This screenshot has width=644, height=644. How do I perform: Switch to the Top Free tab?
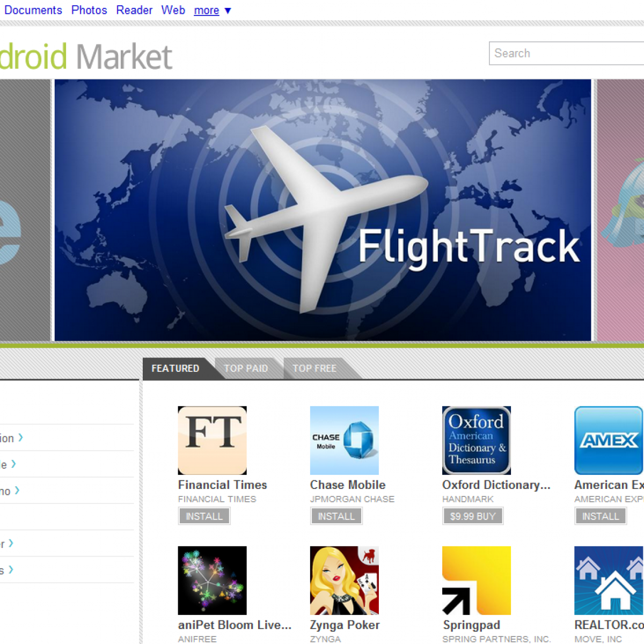click(x=314, y=369)
